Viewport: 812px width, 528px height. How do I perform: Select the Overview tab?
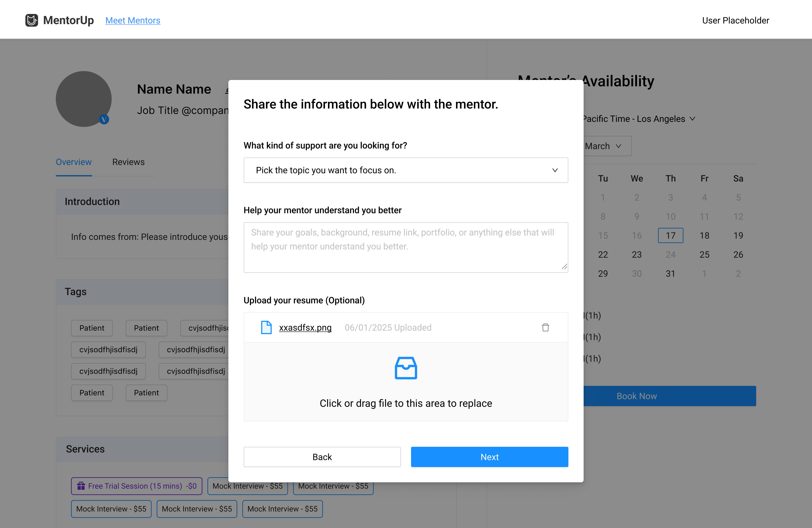tap(74, 162)
